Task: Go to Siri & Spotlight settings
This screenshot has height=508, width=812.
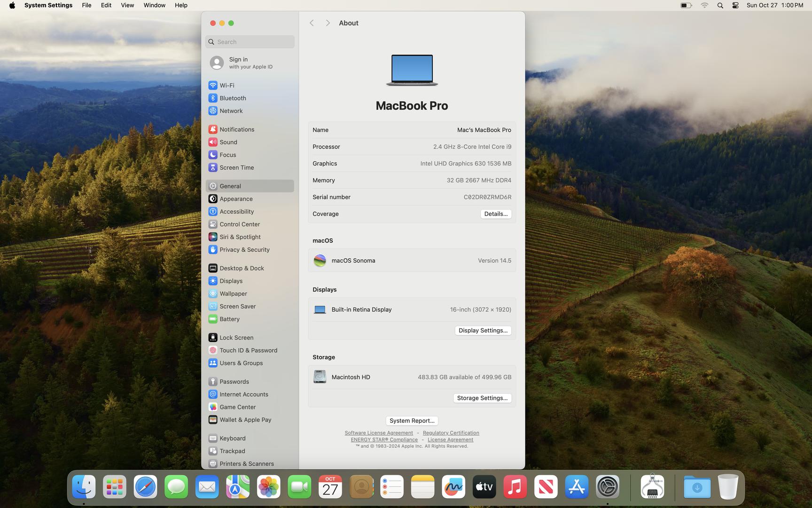Action: tap(240, 237)
